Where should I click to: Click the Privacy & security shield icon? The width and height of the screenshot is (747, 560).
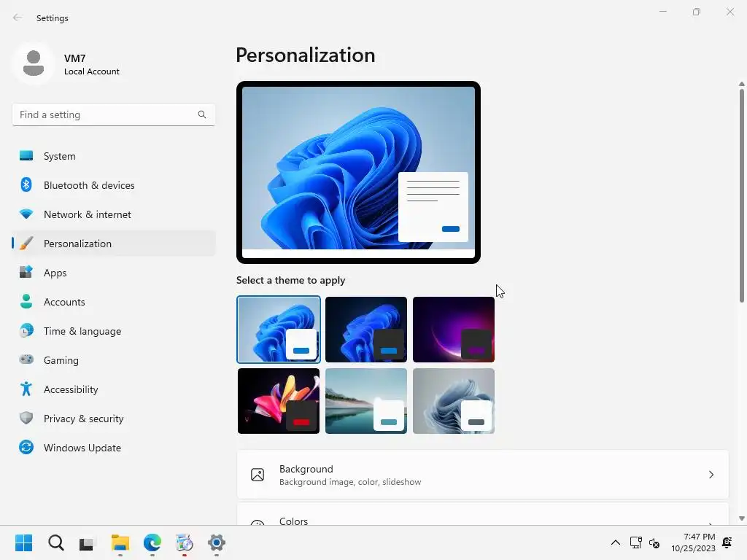(26, 418)
